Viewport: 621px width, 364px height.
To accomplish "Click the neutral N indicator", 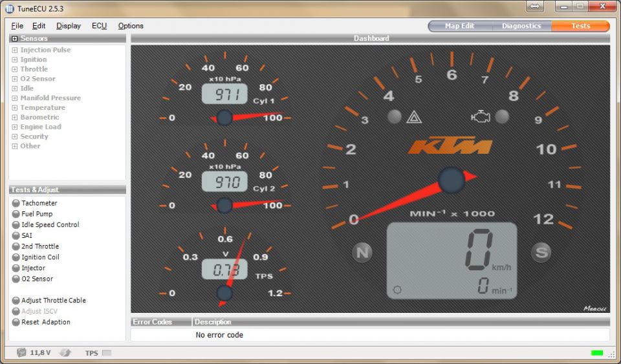I will pyautogui.click(x=362, y=252).
